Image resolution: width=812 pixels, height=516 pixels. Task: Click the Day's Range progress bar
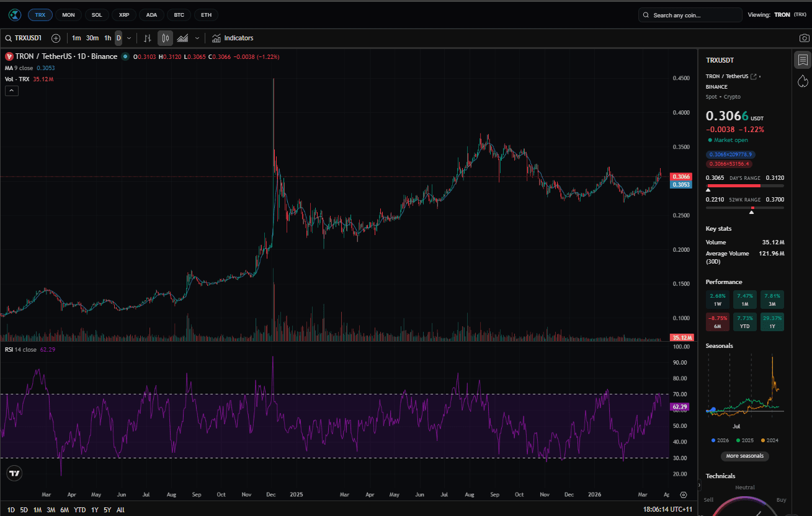pos(745,185)
